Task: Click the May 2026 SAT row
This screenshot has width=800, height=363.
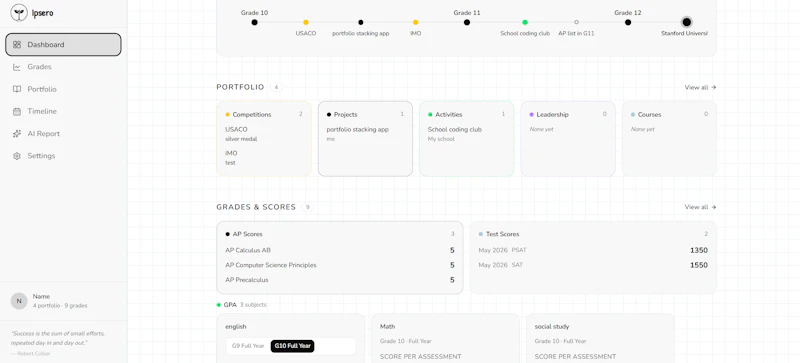Action: (x=593, y=265)
